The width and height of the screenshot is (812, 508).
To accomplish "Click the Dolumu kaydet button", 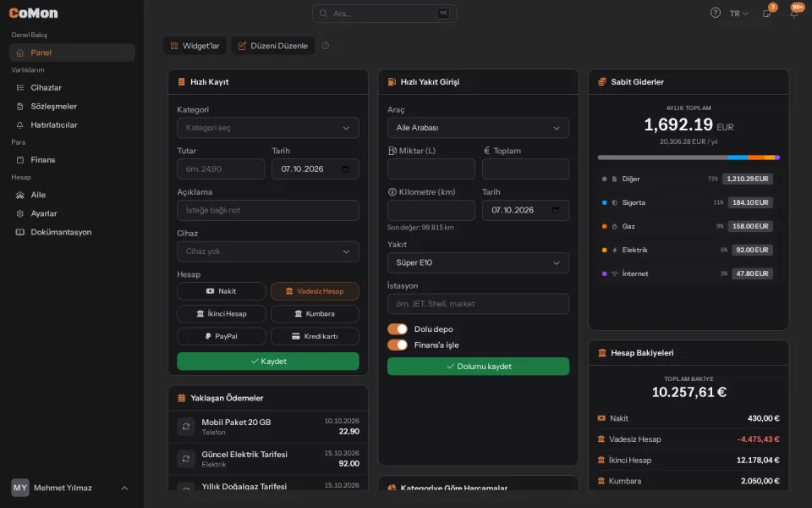I will 479,367.
